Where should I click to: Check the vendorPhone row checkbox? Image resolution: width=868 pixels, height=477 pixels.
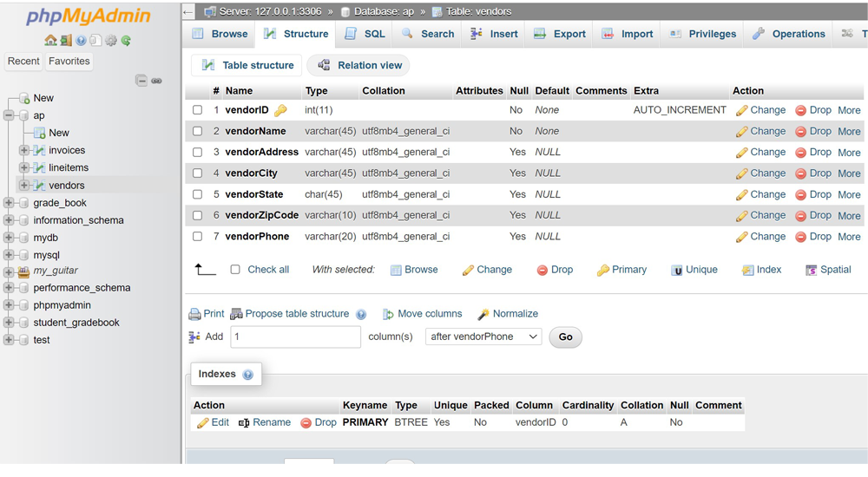point(197,236)
